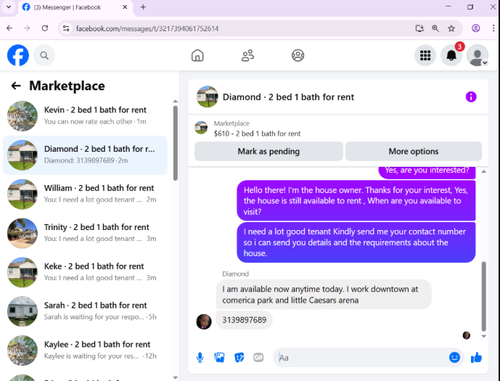This screenshot has width=500, height=381.
Task: Choose a GIF
Action: (258, 358)
